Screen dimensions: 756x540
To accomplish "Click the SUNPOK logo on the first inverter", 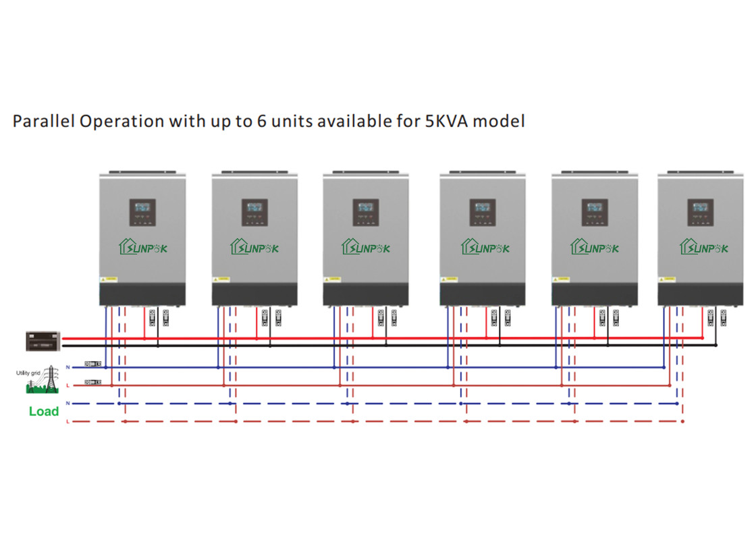I will click(x=142, y=248).
